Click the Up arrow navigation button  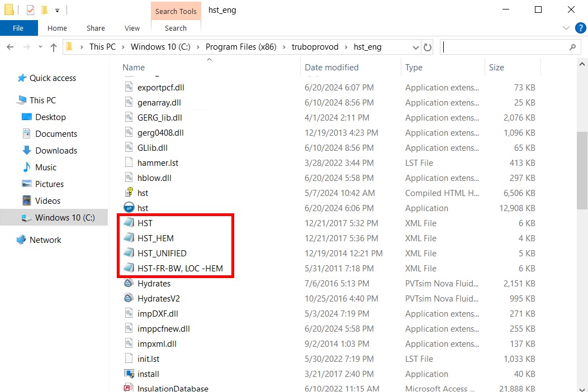point(54,47)
